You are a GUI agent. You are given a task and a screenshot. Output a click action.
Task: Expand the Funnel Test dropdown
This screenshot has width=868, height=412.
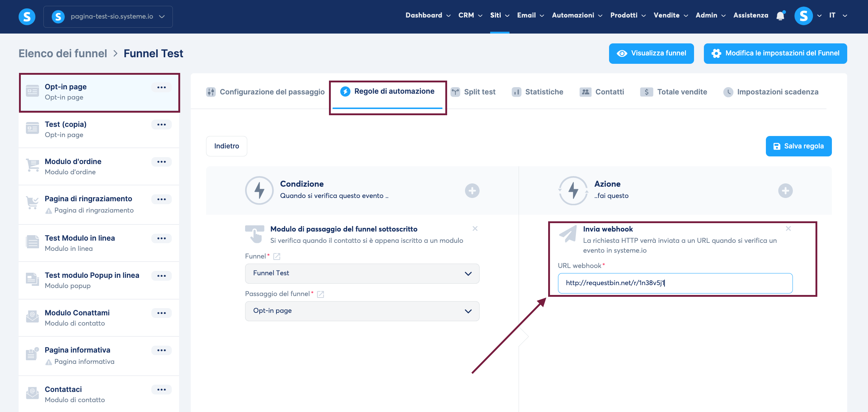click(x=362, y=273)
